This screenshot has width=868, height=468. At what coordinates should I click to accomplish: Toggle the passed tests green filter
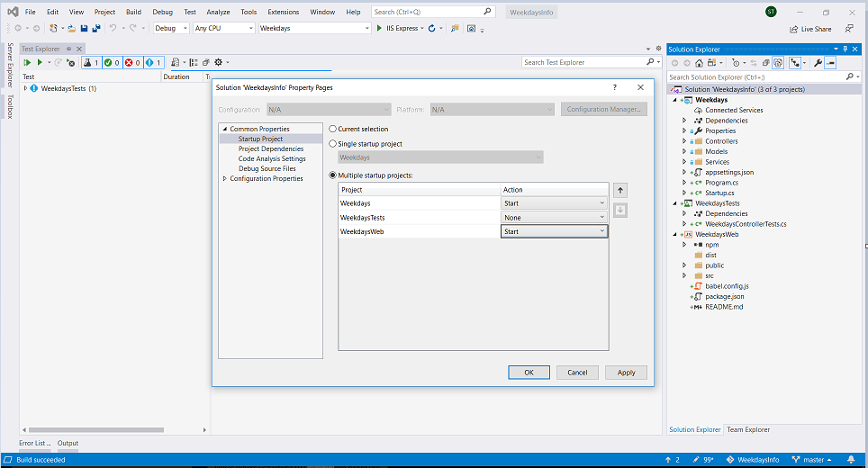tap(112, 62)
